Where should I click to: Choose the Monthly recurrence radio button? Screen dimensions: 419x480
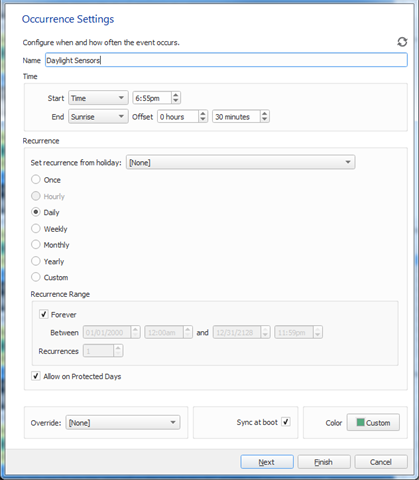(x=36, y=245)
